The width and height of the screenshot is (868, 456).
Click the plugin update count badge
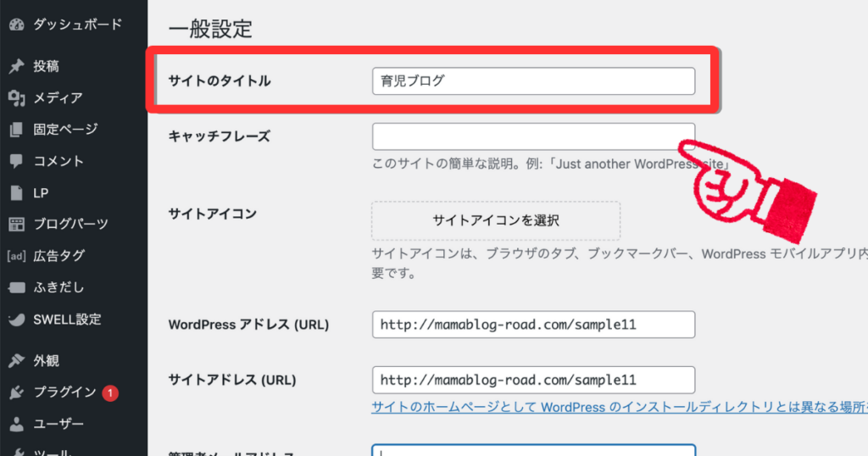click(110, 393)
